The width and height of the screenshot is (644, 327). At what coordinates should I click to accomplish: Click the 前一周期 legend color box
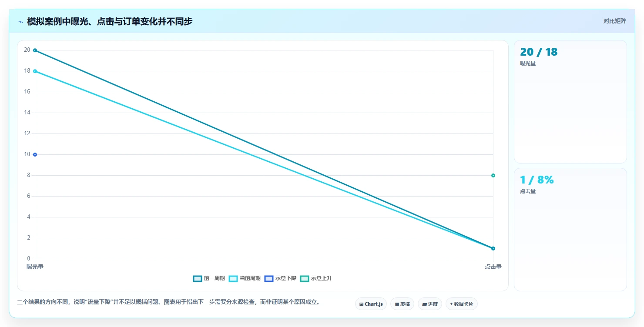coord(198,278)
